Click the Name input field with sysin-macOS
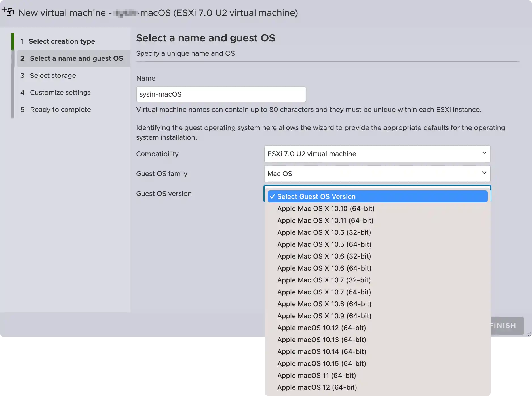This screenshot has height=396, width=532. 221,94
